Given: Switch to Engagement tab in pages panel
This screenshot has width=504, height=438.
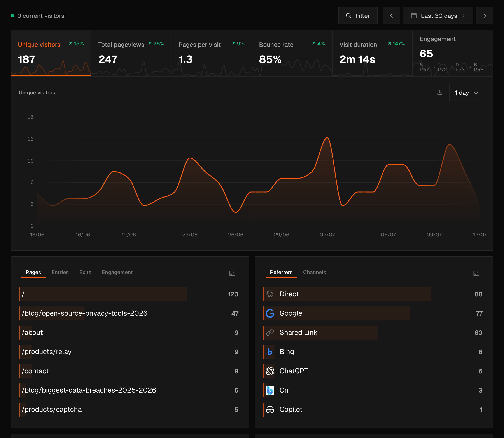Looking at the screenshot, I should (117, 272).
